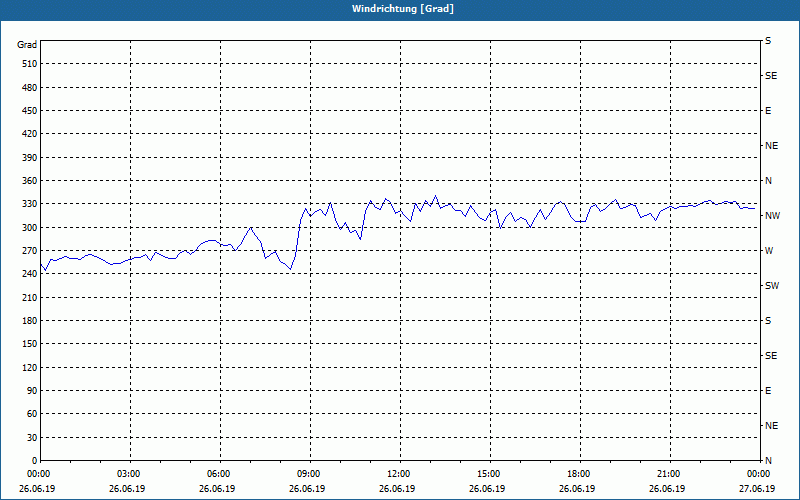Select the 30 degree axis label
Viewport: 800px width, 500px height.
pyautogui.click(x=32, y=438)
